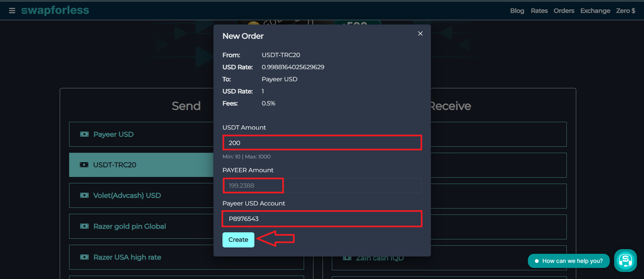
Task: Click the 'Payeer USD' To value
Action: click(280, 79)
